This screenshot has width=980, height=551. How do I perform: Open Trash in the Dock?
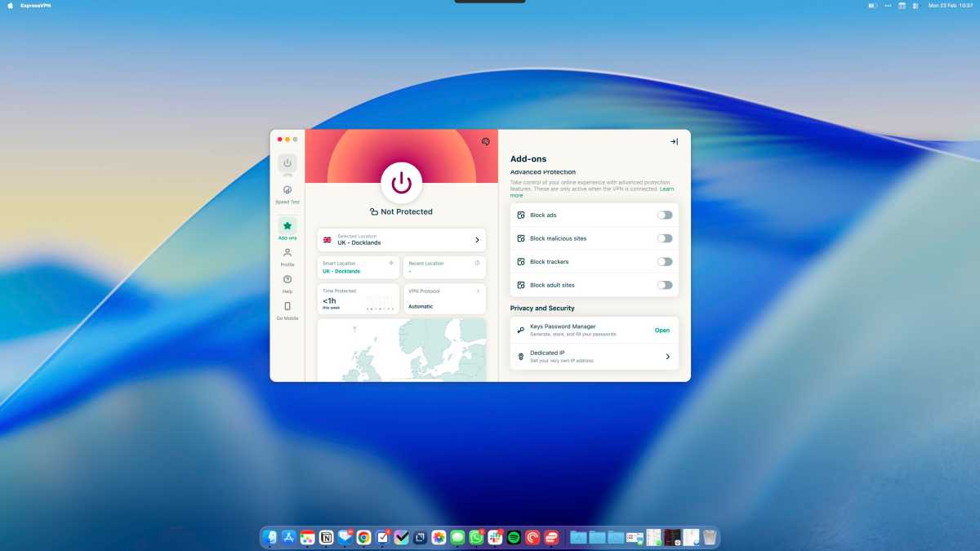(x=710, y=537)
